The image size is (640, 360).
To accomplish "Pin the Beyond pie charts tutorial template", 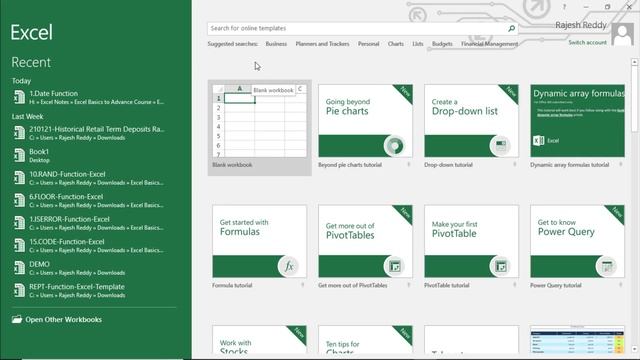I will (409, 164).
